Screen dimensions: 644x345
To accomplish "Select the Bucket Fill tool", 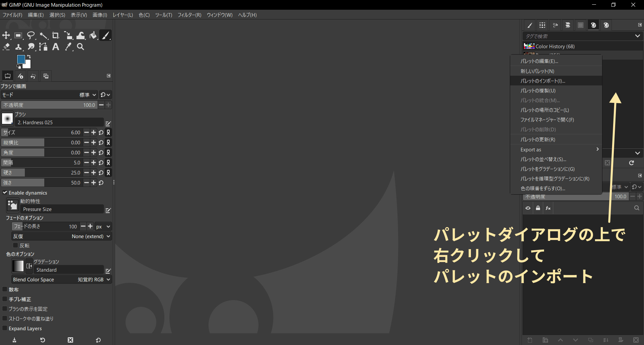I will tap(93, 36).
